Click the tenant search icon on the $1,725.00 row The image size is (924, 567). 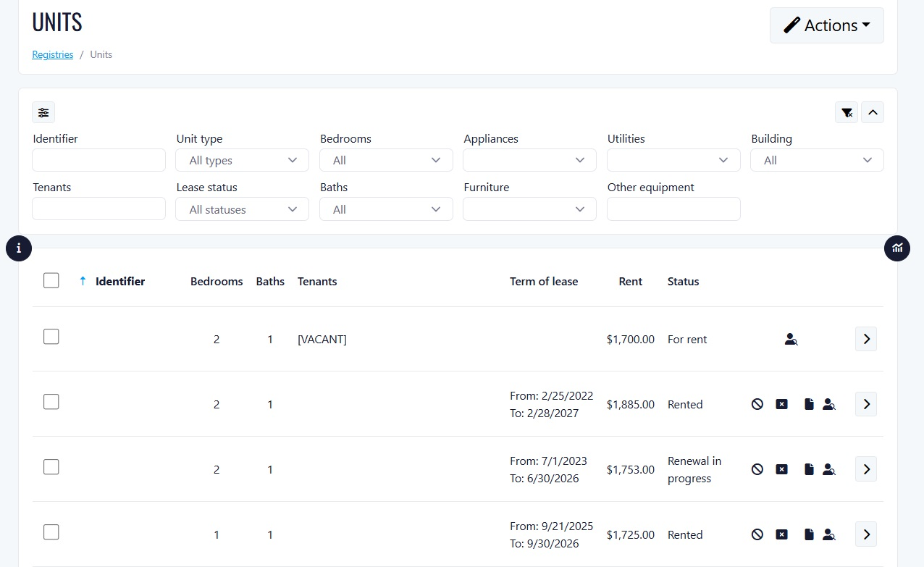(x=829, y=534)
